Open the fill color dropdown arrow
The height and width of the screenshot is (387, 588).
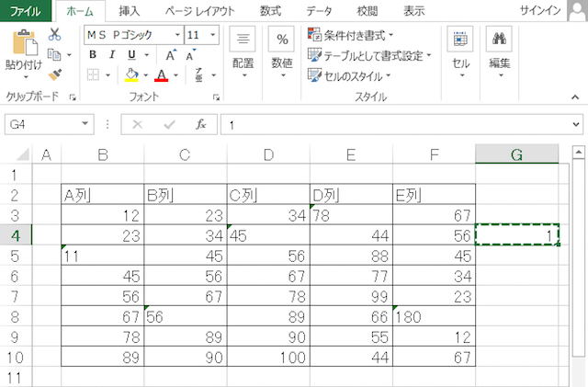[x=146, y=75]
